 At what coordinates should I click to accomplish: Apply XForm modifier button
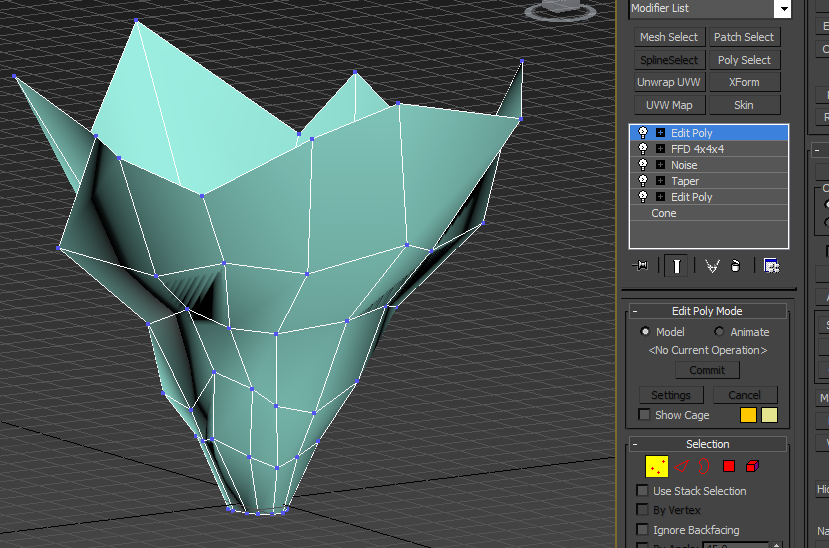tap(744, 82)
